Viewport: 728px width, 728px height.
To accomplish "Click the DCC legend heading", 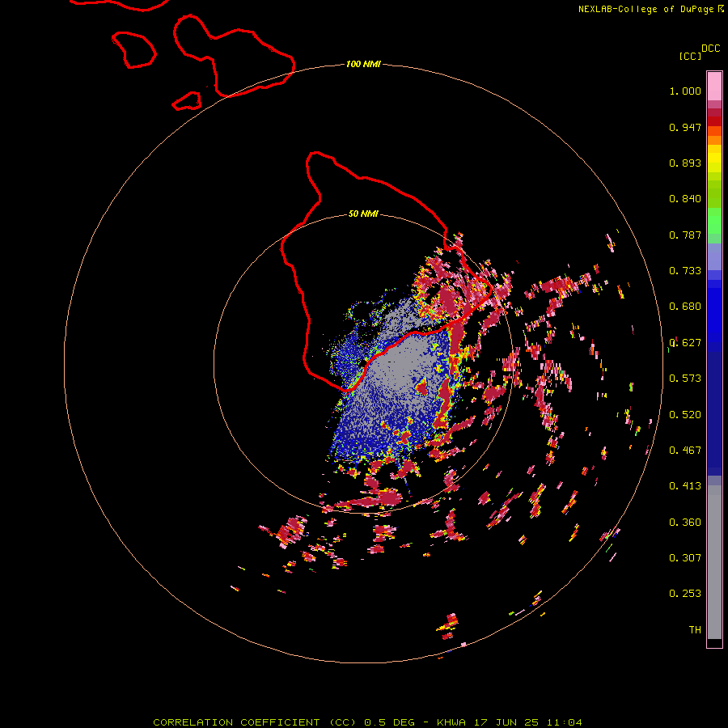I will [x=710, y=49].
